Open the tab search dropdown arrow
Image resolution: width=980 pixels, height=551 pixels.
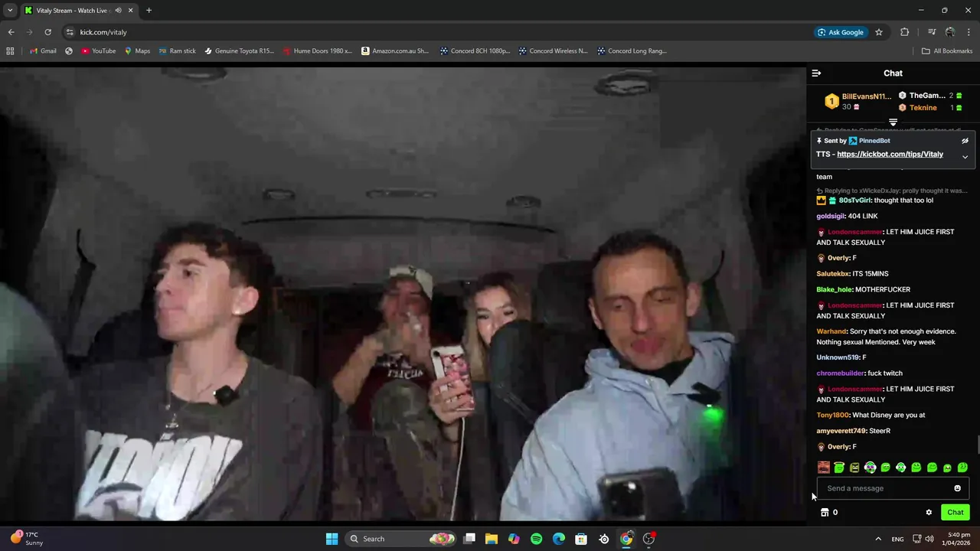9,10
